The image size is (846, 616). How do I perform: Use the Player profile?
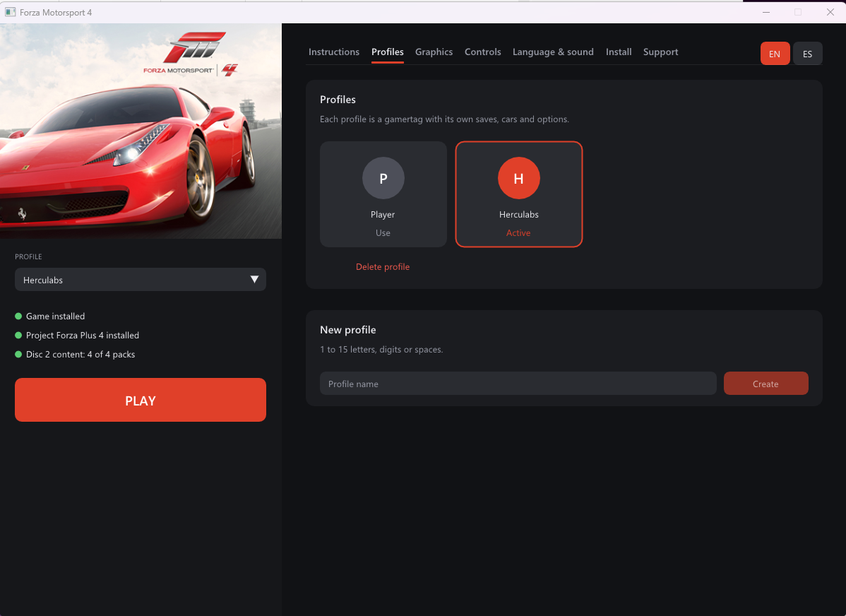[383, 232]
